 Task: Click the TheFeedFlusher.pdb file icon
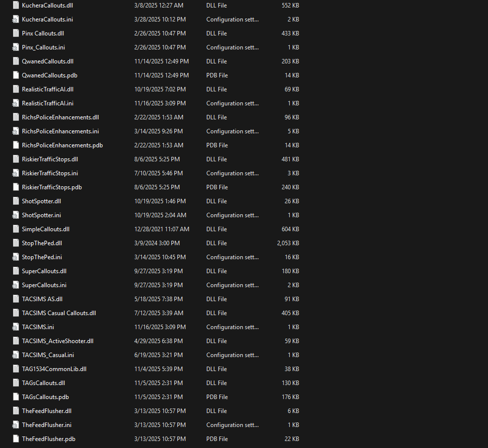point(16,439)
